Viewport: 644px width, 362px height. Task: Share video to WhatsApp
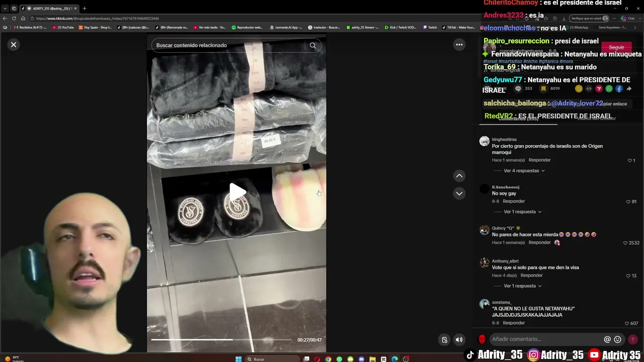[x=609, y=88]
